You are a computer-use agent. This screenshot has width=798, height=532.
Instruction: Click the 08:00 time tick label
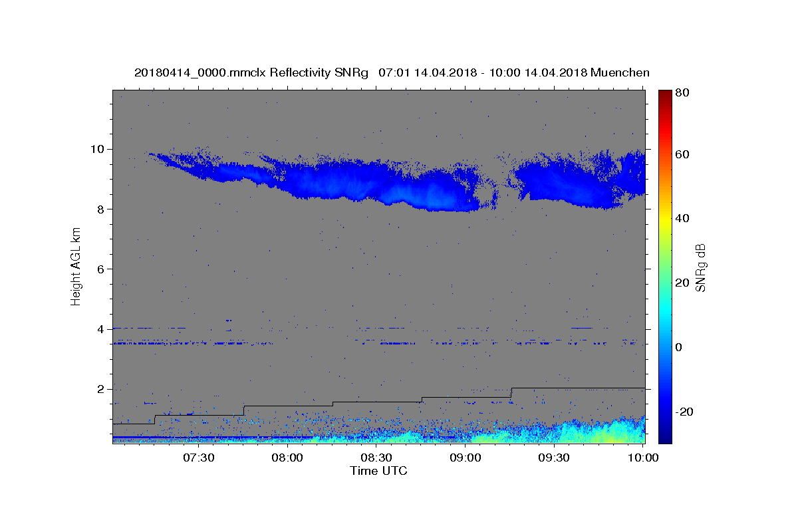point(287,458)
